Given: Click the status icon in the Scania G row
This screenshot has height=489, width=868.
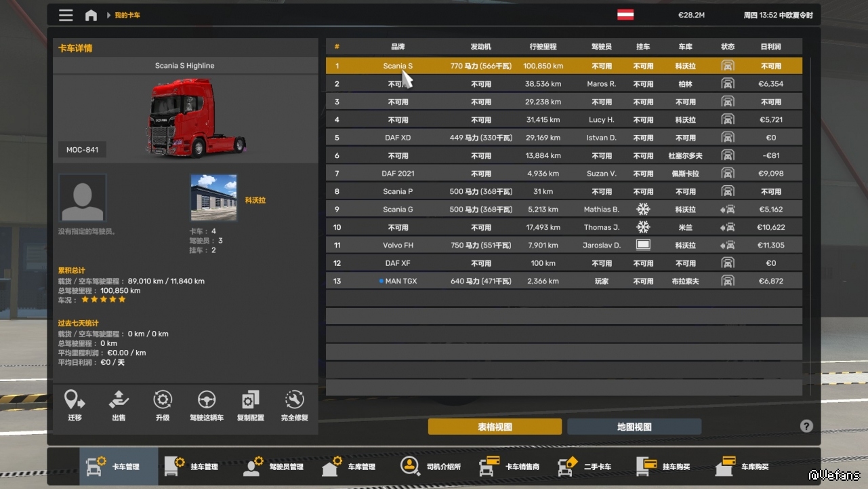Looking at the screenshot, I should [x=728, y=210].
